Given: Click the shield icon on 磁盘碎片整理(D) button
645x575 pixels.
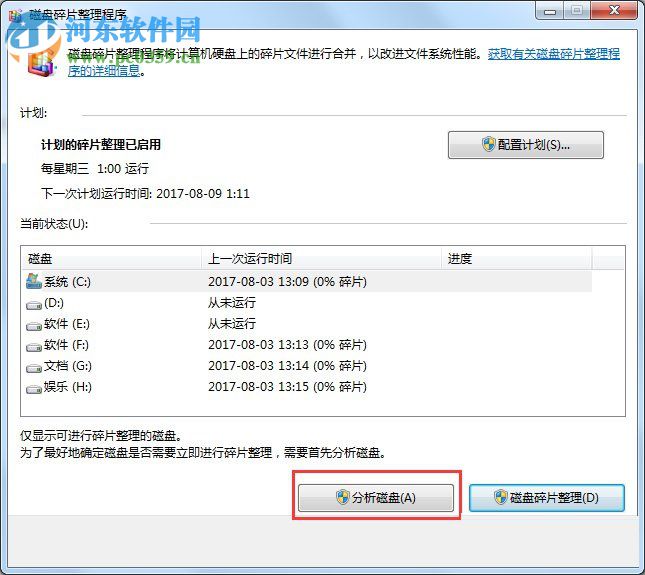Looking at the screenshot, I should (501, 497).
